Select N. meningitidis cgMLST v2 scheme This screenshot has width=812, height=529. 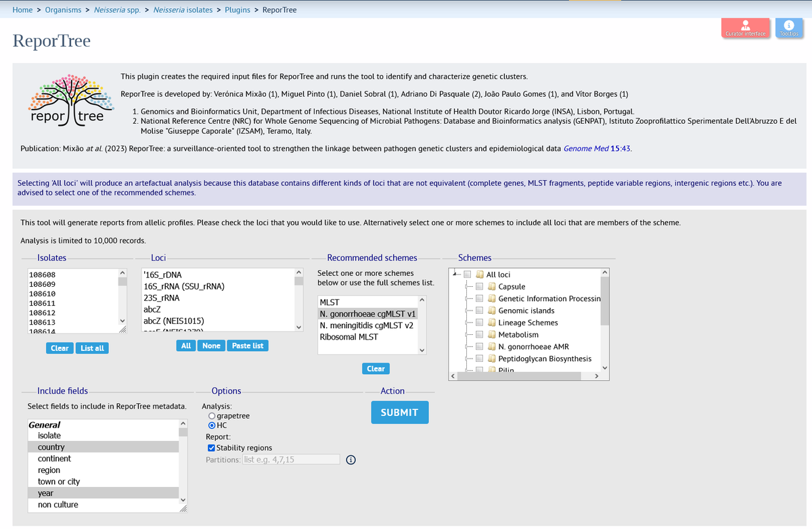[x=368, y=325]
